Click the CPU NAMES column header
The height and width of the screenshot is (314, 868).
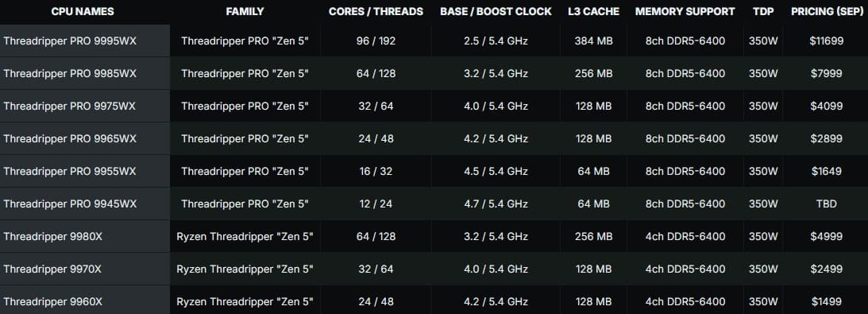coord(83,12)
